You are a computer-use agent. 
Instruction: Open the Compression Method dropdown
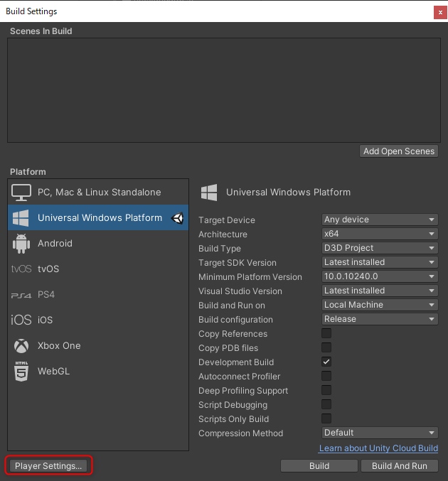380,433
